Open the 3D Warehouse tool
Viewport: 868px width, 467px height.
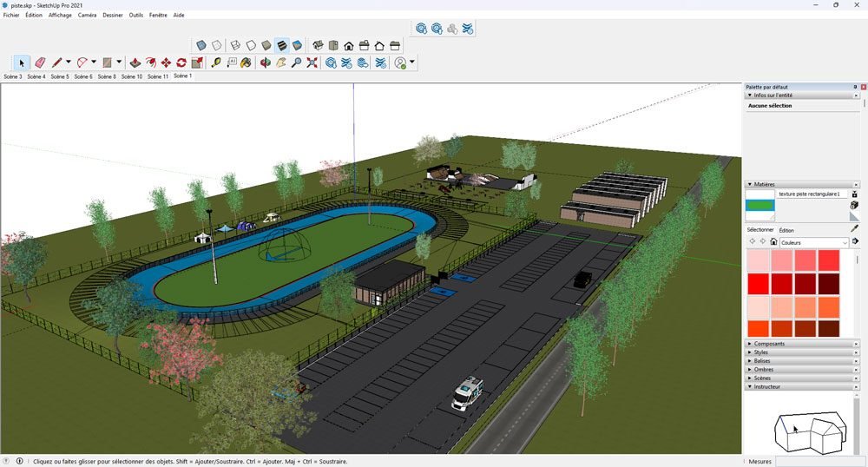pos(331,62)
